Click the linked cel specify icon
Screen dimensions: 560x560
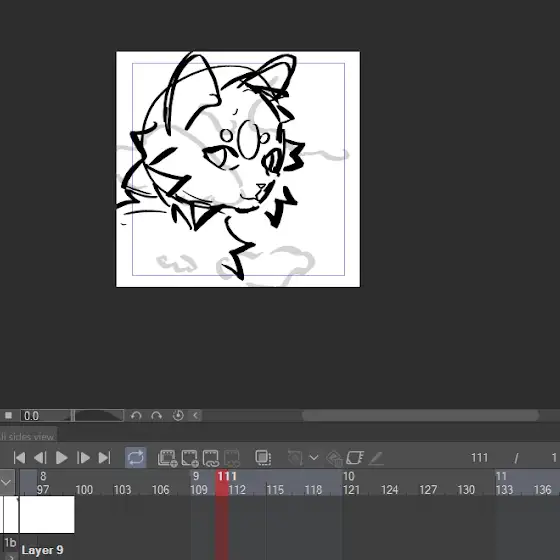click(x=211, y=458)
